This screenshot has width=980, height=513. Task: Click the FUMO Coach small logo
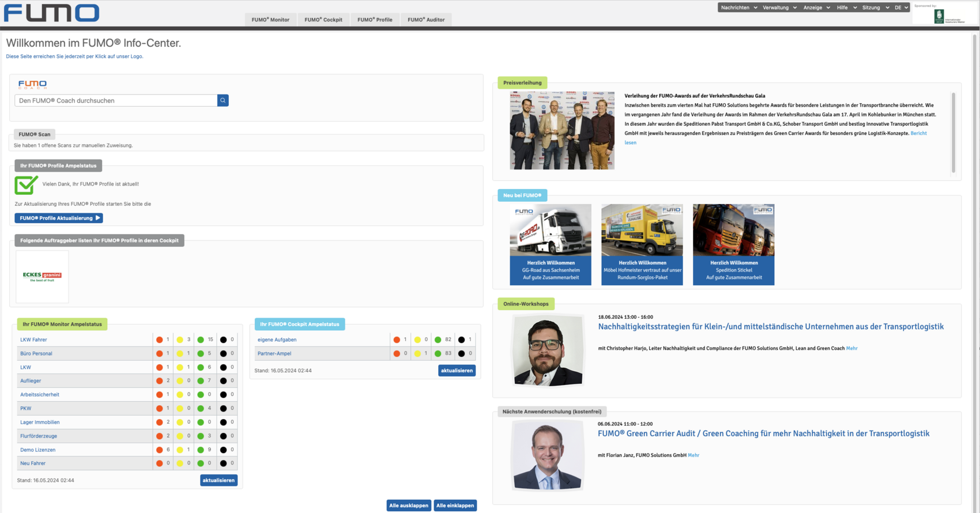32,84
